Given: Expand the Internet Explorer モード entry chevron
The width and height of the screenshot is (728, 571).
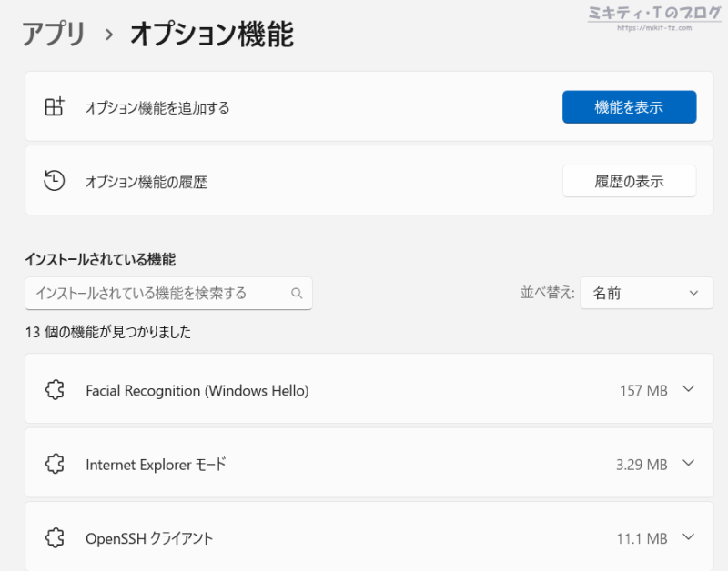Looking at the screenshot, I should pyautogui.click(x=689, y=463).
